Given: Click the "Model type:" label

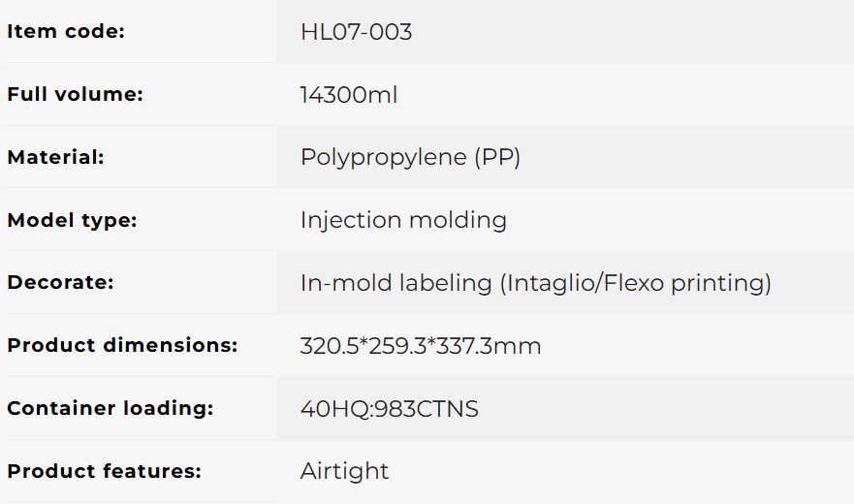Looking at the screenshot, I should pos(72,220).
